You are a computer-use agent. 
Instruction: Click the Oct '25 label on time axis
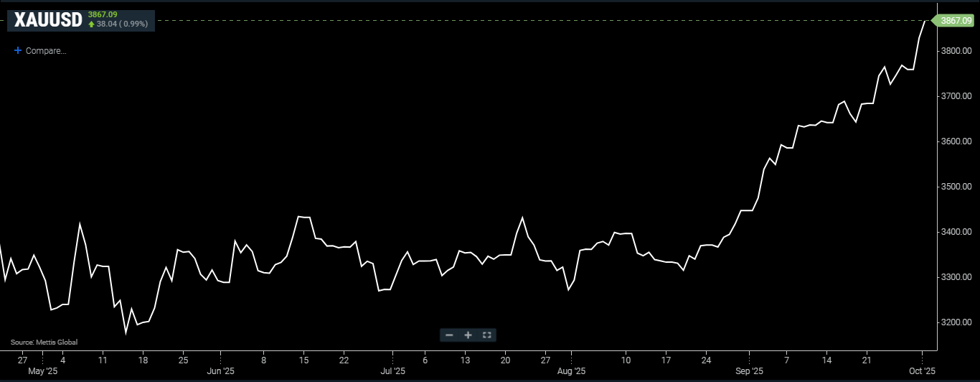point(922,371)
